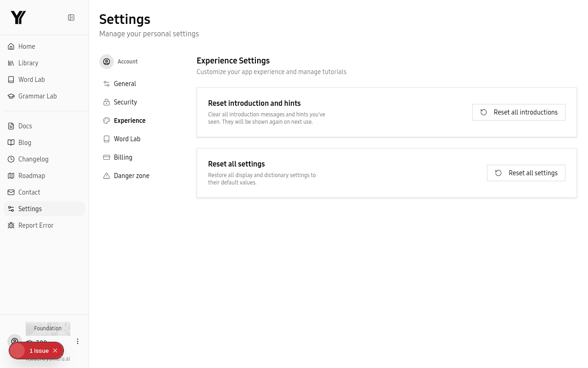The height and width of the screenshot is (368, 588).
Task: Switch to the Security settings tab
Action: pyautogui.click(x=125, y=102)
